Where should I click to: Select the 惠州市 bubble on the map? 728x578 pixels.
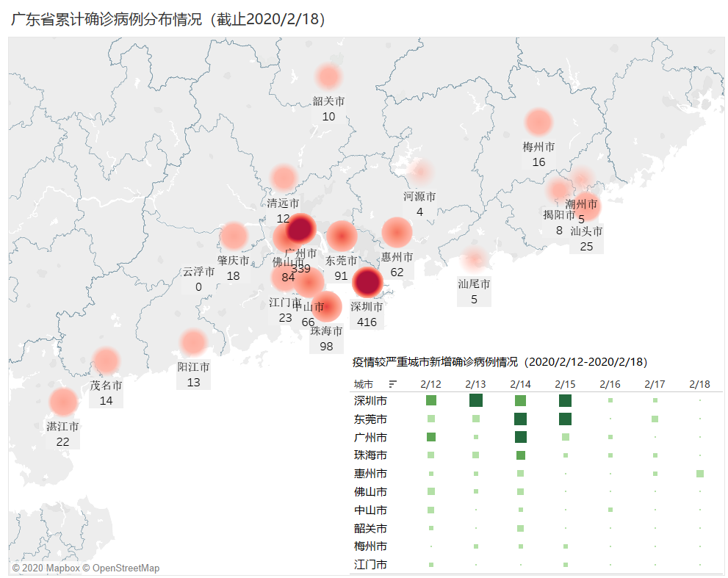pos(395,231)
